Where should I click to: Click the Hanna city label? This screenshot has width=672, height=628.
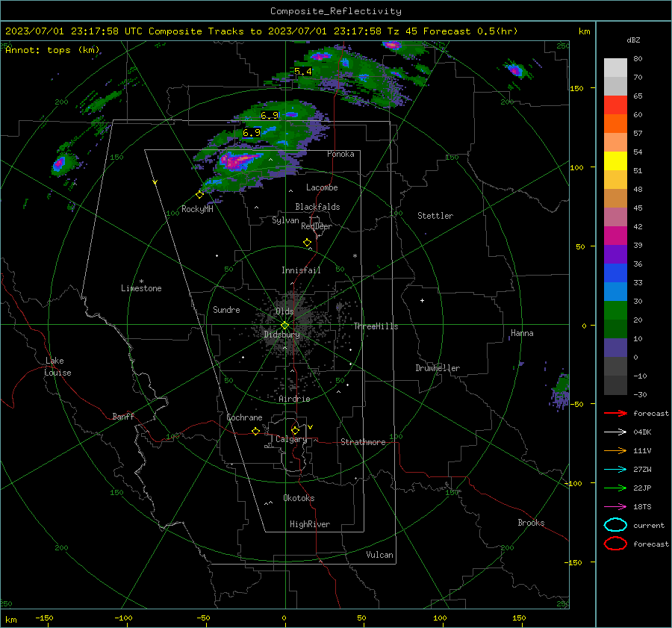[x=522, y=333]
